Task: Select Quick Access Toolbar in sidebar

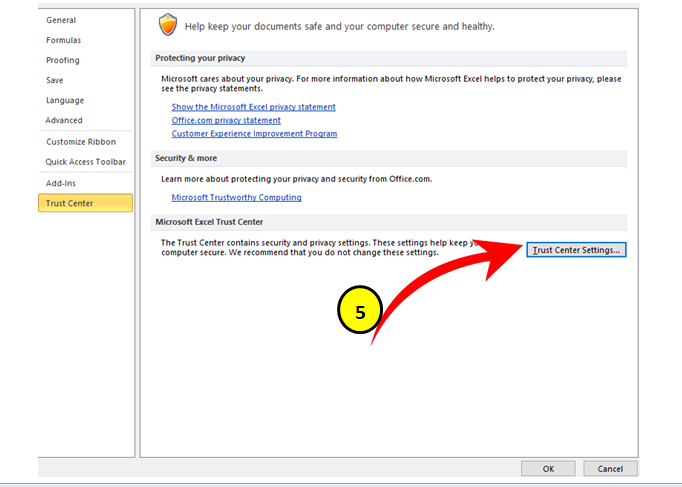Action: point(85,162)
